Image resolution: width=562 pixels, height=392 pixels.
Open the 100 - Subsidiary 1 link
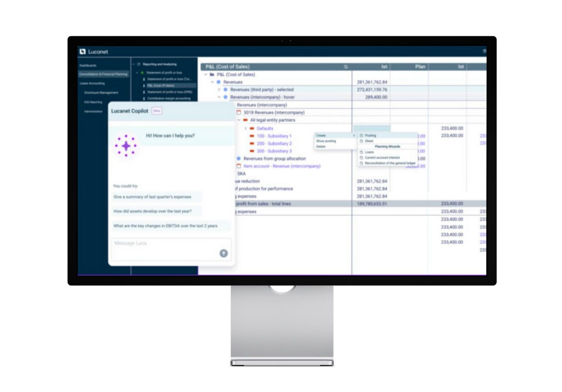click(x=274, y=136)
